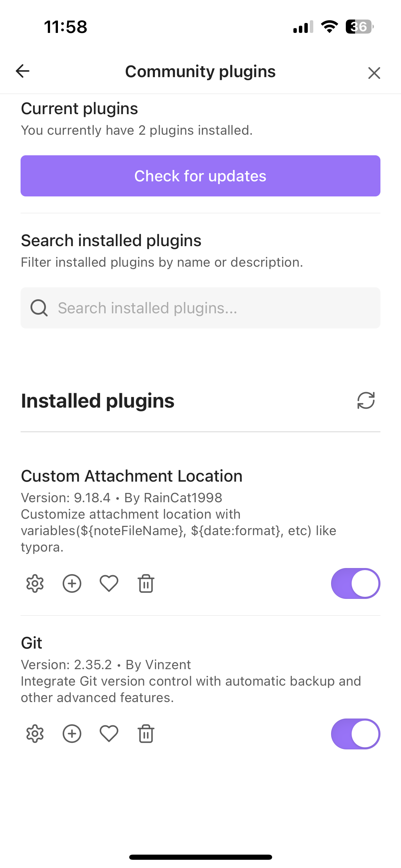Tap the heart icon for Custom Attachment Location
Screen dimensions: 401x868
click(x=109, y=583)
